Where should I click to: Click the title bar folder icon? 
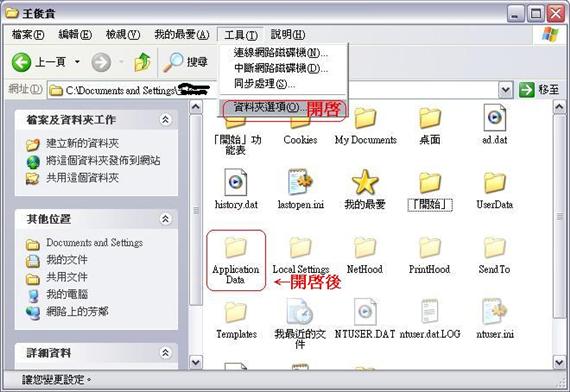12,13
